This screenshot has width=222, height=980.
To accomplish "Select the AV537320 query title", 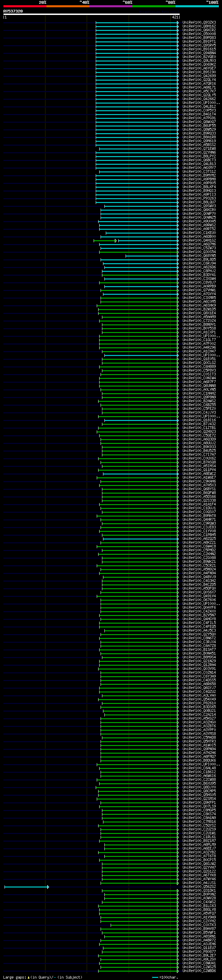I will coord(13,11).
